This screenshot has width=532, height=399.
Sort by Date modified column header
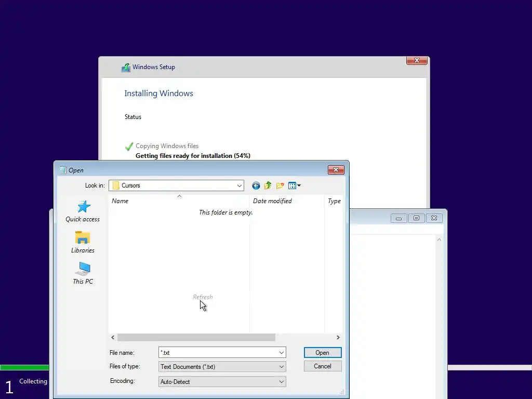point(287,201)
